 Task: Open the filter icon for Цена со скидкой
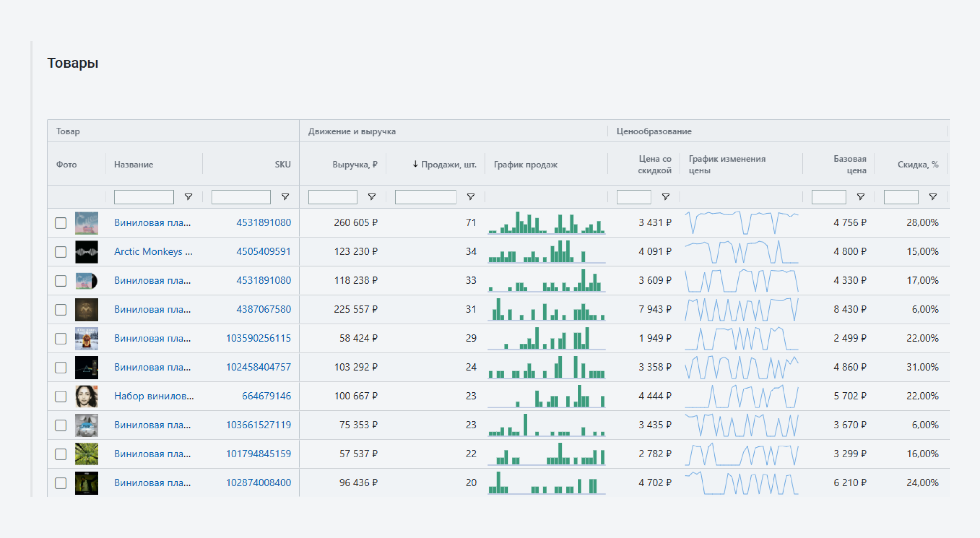[665, 197]
